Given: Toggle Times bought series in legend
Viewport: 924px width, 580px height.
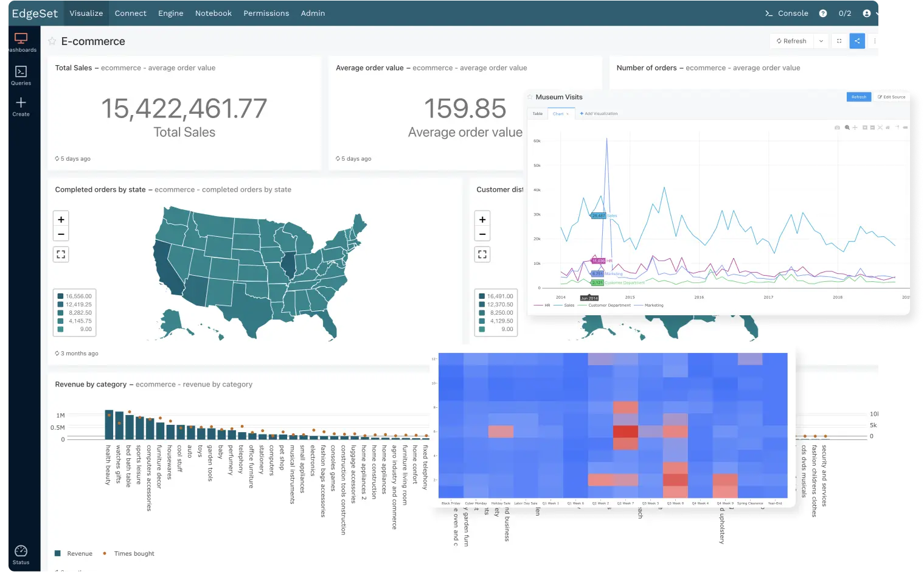Looking at the screenshot, I should pyautogui.click(x=128, y=554).
